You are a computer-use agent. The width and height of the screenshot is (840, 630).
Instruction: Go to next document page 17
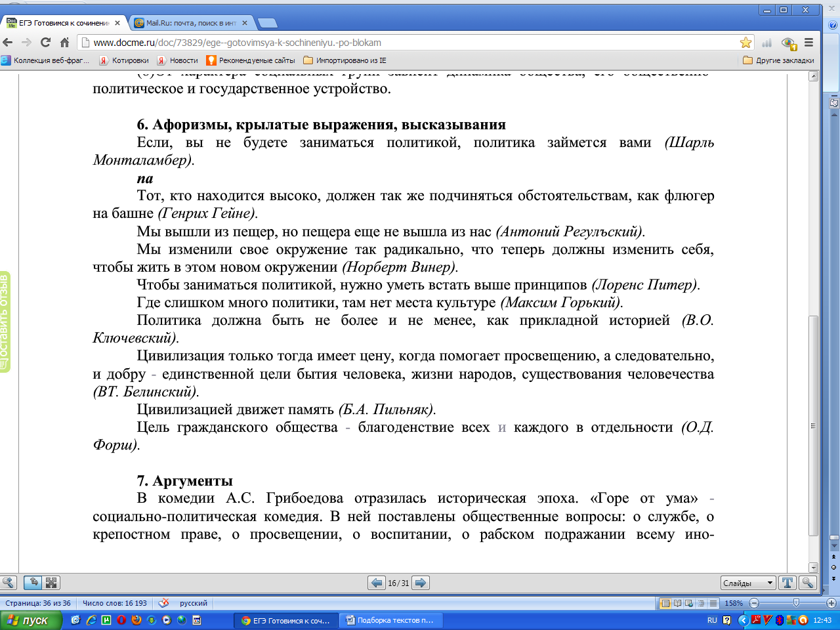tap(421, 583)
